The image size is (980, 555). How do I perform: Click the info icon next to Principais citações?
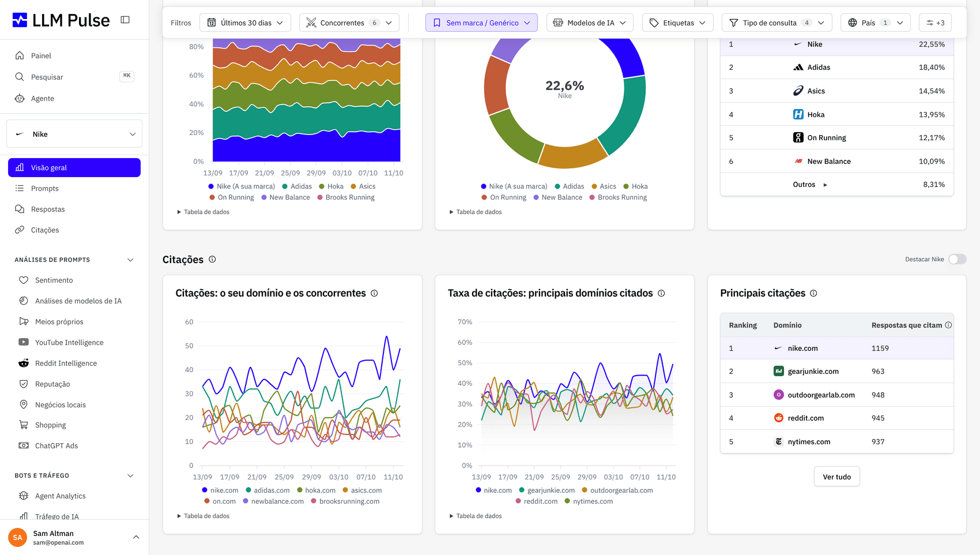[813, 293]
